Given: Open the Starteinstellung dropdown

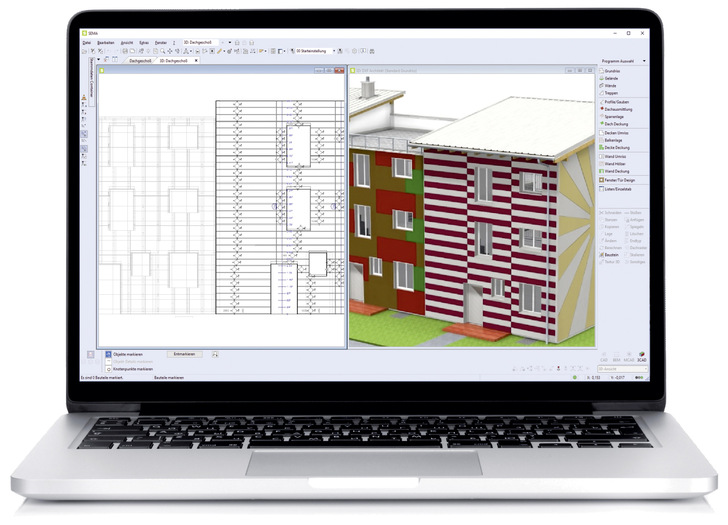Looking at the screenshot, I should (314, 51).
